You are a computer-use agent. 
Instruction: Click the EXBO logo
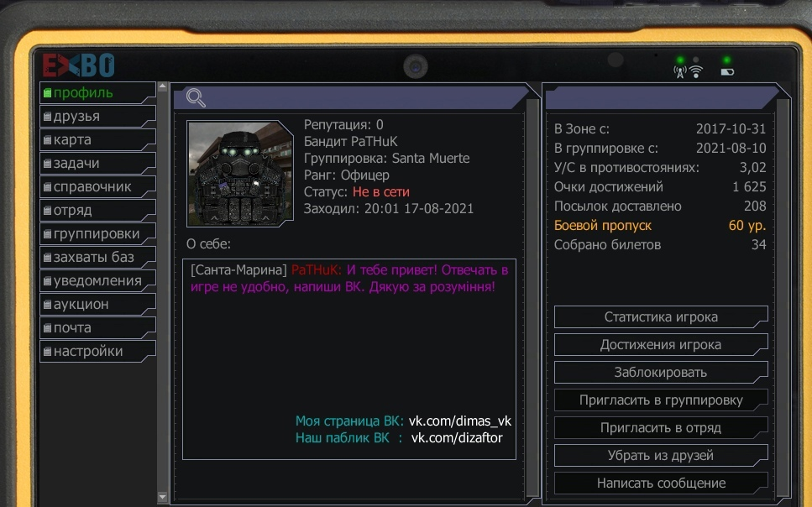(x=78, y=65)
